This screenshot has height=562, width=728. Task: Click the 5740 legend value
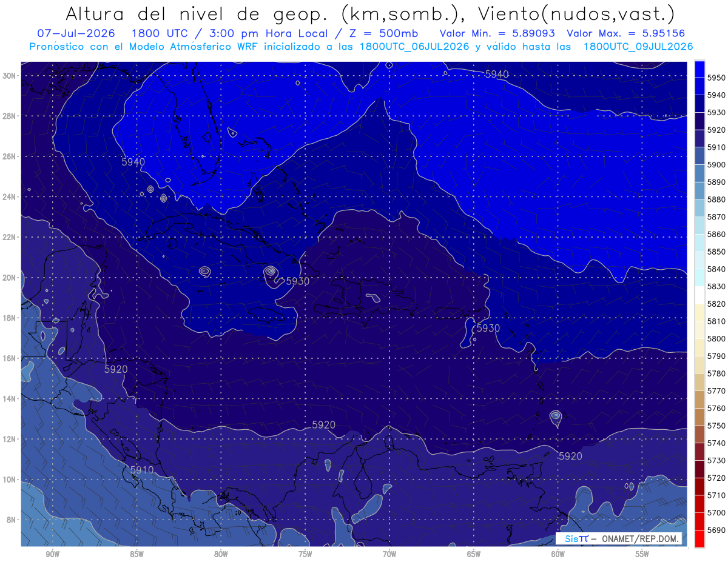click(x=716, y=443)
